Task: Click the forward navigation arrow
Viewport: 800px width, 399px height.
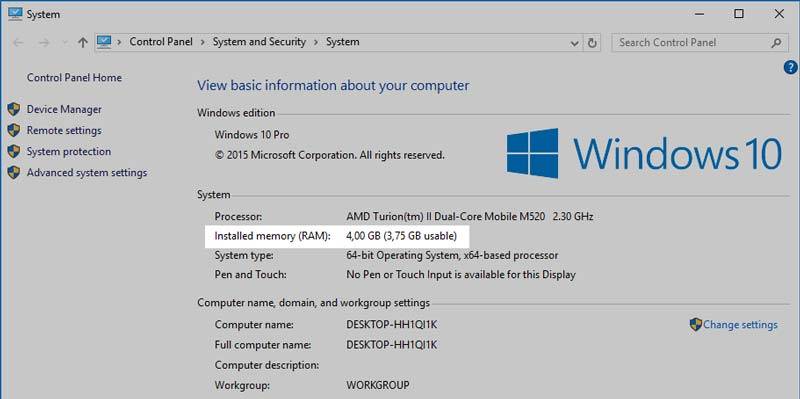Action: pos(44,43)
